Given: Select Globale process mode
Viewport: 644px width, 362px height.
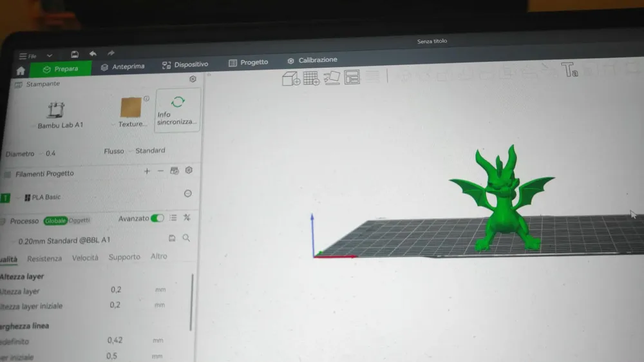Looking at the screenshot, I should (55, 221).
